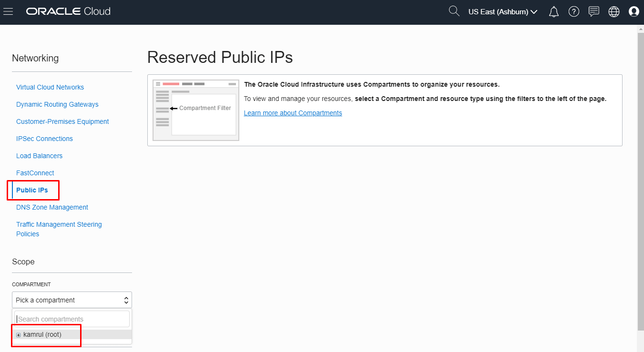The height and width of the screenshot is (352, 644).
Task: Go to Virtual Cloud Networks
Action: point(50,87)
